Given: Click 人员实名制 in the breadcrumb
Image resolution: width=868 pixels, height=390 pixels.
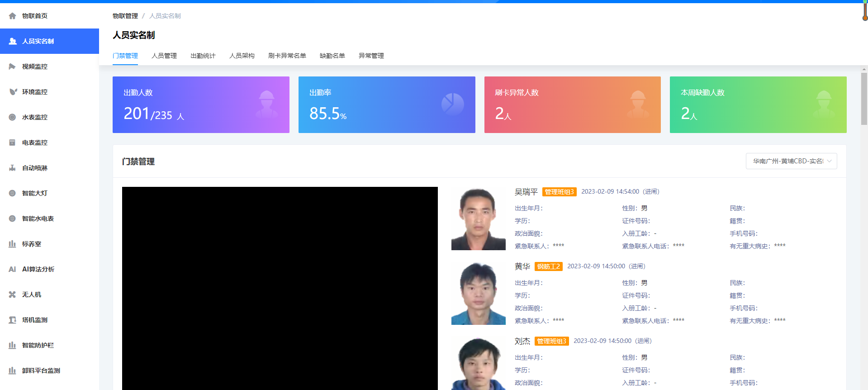Looking at the screenshot, I should pos(165,16).
